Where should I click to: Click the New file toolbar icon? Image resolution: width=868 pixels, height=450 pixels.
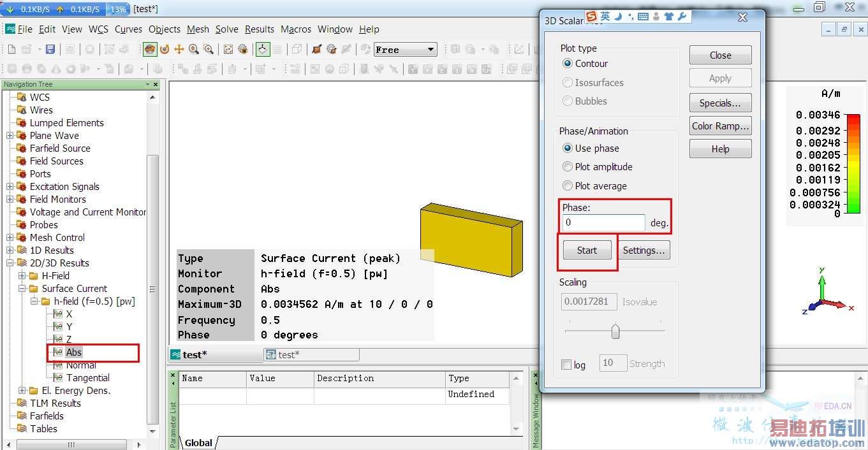(11, 49)
